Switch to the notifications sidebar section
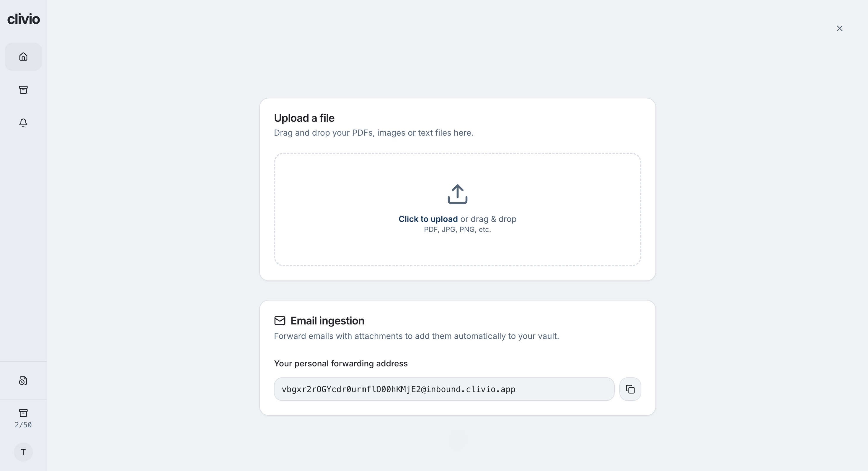The width and height of the screenshot is (868, 471). click(x=23, y=123)
